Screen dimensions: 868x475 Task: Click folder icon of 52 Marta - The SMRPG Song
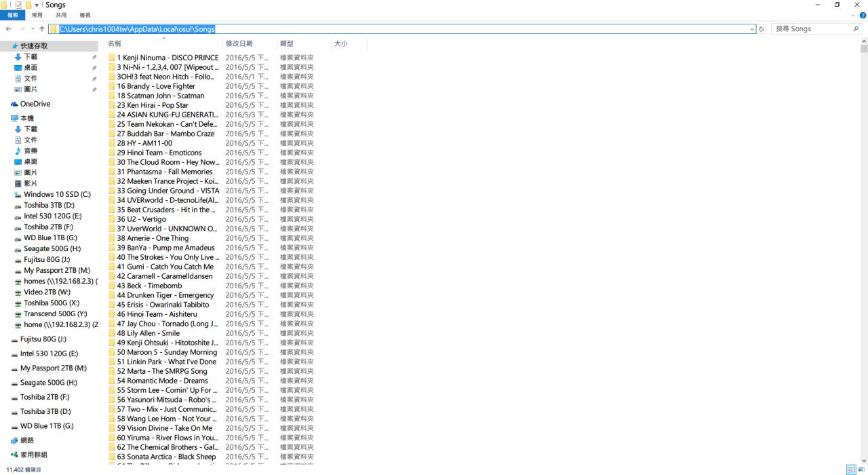tap(112, 371)
